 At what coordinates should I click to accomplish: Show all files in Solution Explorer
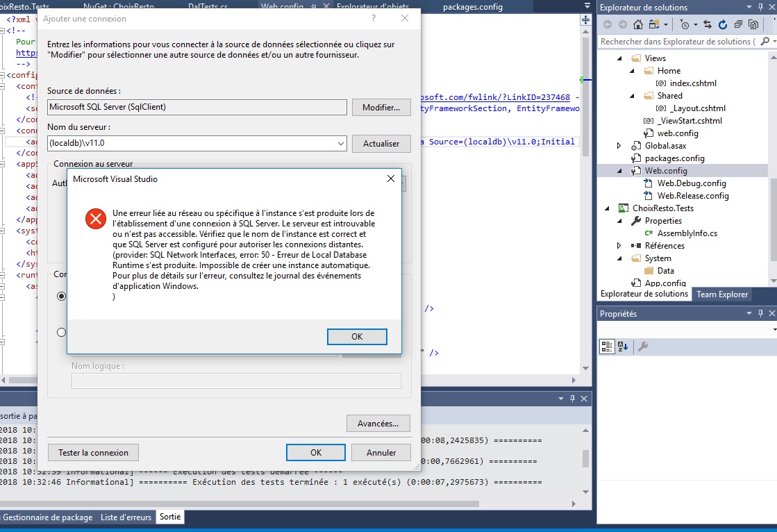pyautogui.click(x=752, y=24)
